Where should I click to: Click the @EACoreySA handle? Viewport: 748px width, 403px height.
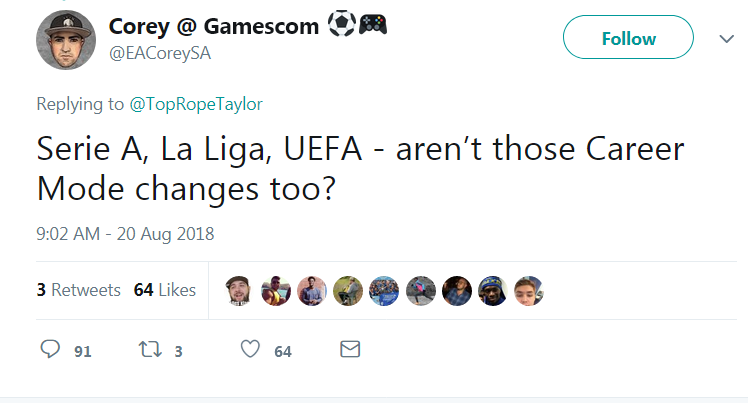tap(162, 53)
